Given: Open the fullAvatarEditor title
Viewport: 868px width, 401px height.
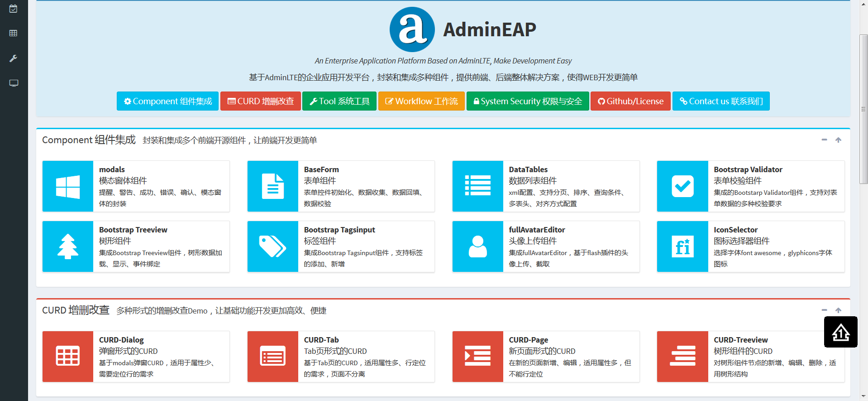Looking at the screenshot, I should pyautogui.click(x=537, y=230).
